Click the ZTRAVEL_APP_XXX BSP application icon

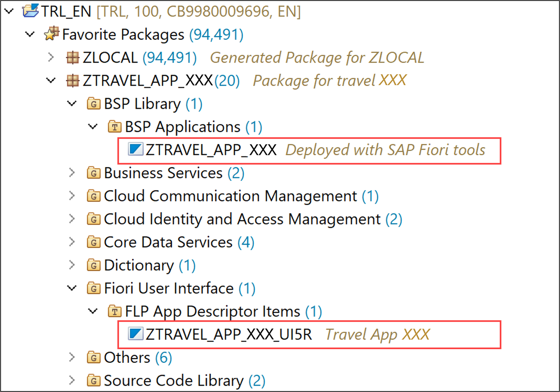[x=136, y=149]
